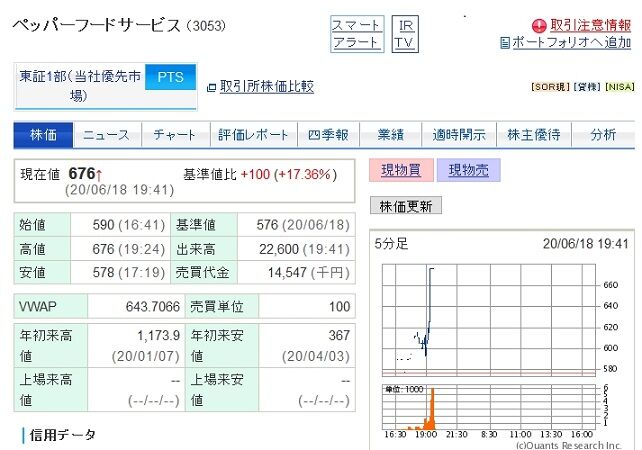Click the 現物売 sell button
The image size is (642, 450).
(x=469, y=170)
